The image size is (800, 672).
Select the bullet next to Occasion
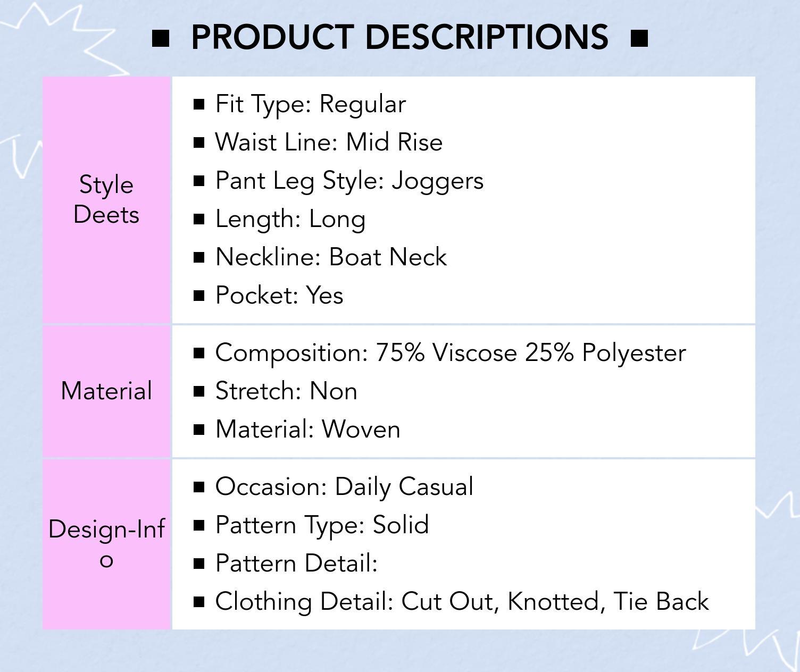(x=199, y=487)
